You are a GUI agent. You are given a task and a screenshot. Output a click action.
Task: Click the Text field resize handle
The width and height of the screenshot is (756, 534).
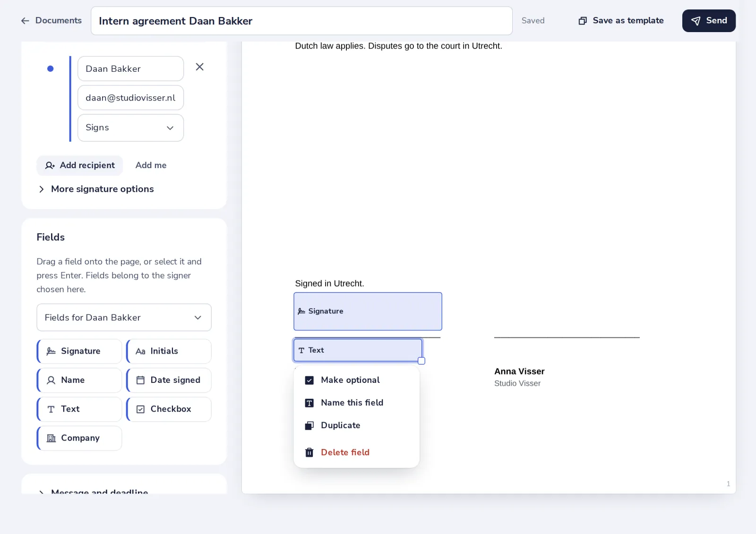click(421, 361)
